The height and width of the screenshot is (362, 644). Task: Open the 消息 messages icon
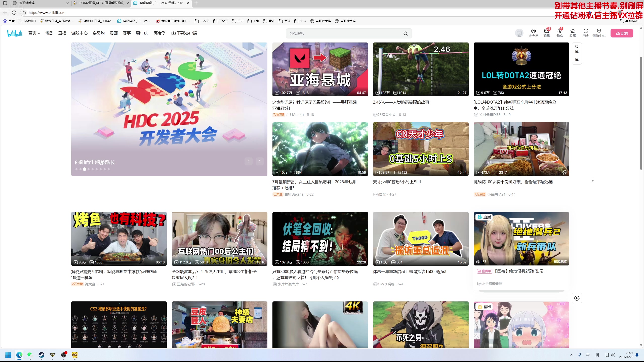(546, 33)
